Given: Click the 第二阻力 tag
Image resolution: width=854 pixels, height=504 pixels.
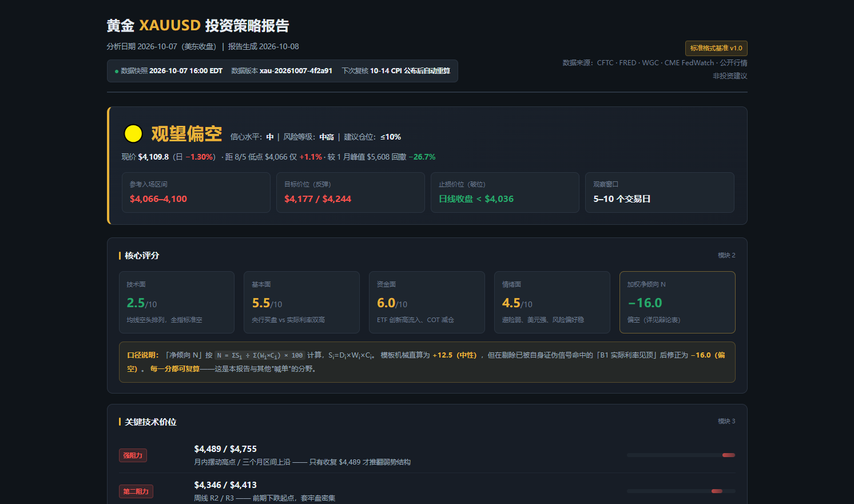Looking at the screenshot, I should (x=136, y=491).
